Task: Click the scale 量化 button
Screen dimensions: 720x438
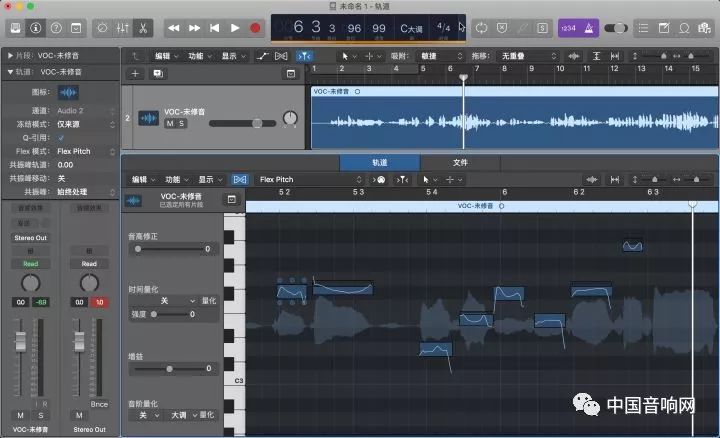Action: (x=207, y=415)
